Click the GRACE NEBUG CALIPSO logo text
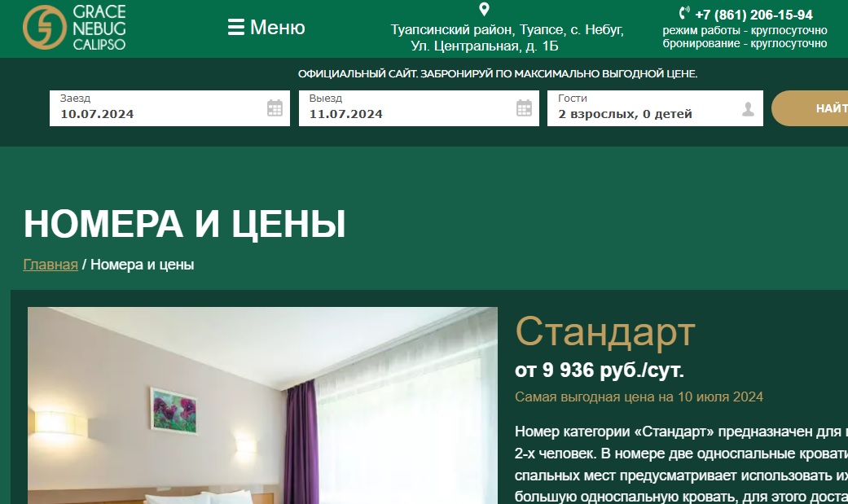 tap(99, 28)
